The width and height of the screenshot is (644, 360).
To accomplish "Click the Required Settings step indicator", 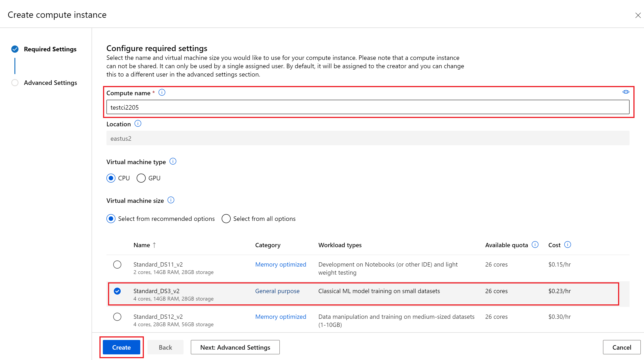I will tap(44, 49).
